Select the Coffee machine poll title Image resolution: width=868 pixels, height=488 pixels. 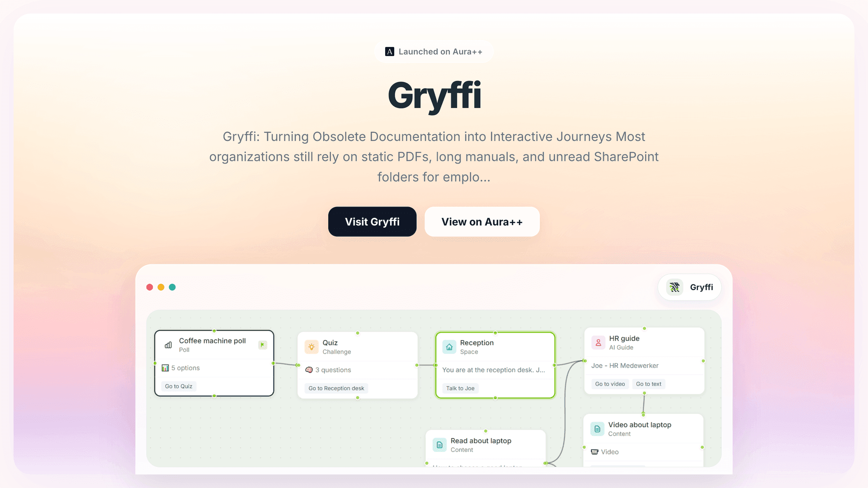[212, 341]
